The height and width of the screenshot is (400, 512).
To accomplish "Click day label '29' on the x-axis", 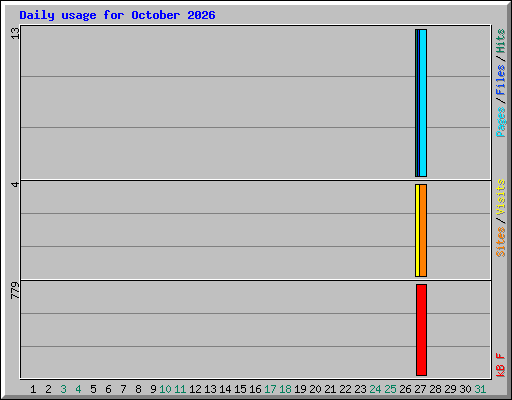I will [450, 389].
